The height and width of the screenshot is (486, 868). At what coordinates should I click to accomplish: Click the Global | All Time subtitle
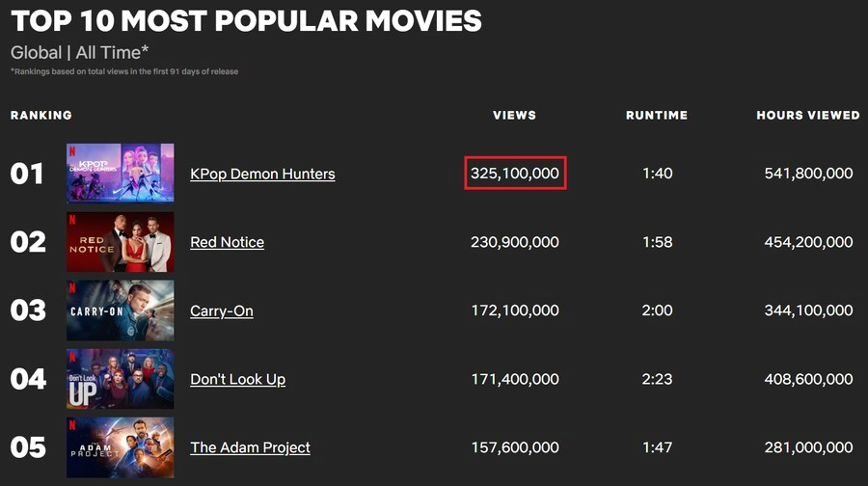coord(80,52)
